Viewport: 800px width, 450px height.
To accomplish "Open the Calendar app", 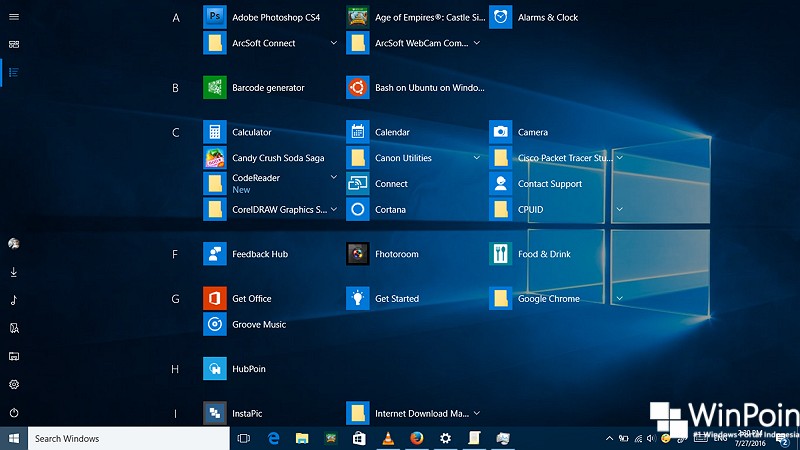I will [x=380, y=132].
